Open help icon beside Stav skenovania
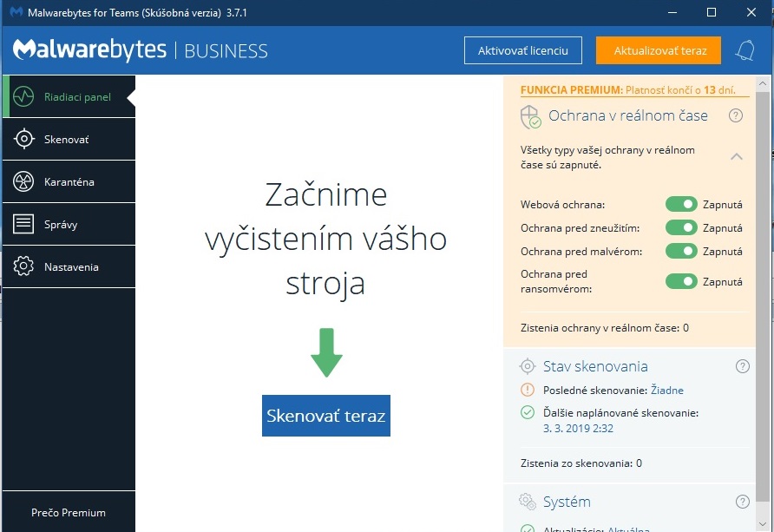 tap(742, 366)
